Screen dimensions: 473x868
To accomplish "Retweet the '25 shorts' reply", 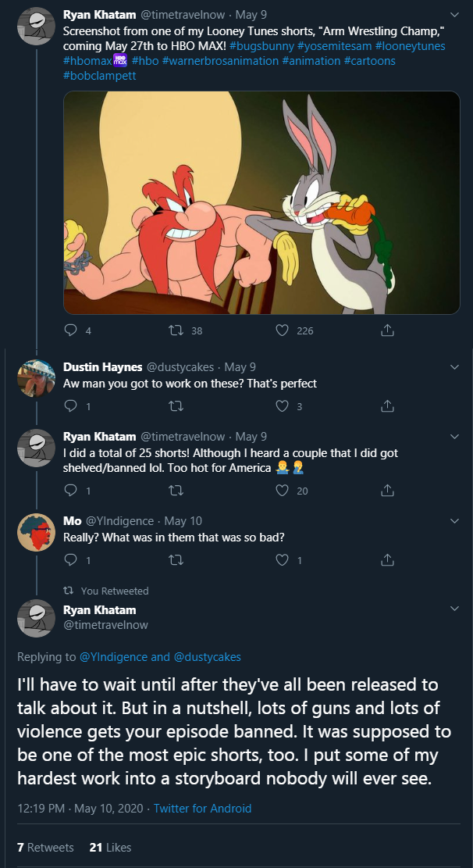I will pos(176,491).
